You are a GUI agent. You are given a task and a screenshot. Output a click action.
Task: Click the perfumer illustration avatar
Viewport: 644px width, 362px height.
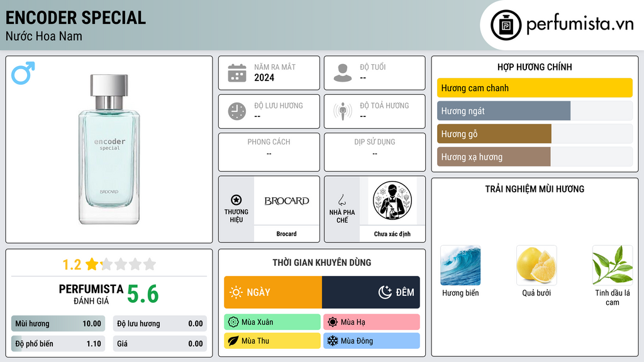tap(392, 200)
